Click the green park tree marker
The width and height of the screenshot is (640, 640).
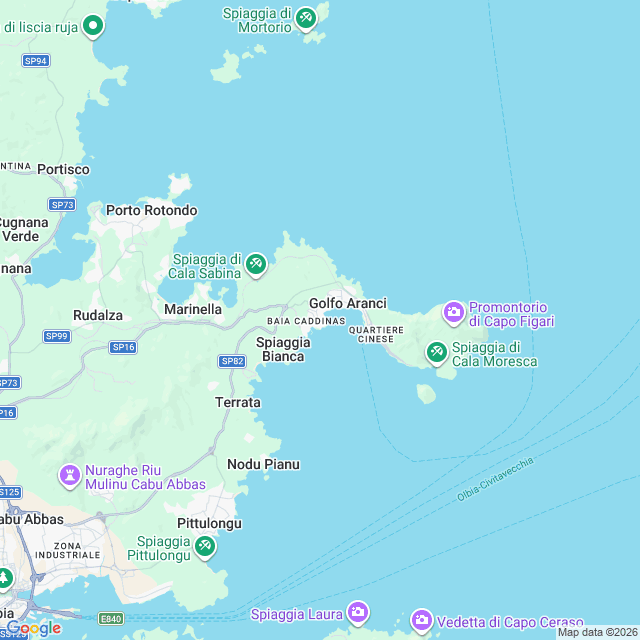[4, 579]
